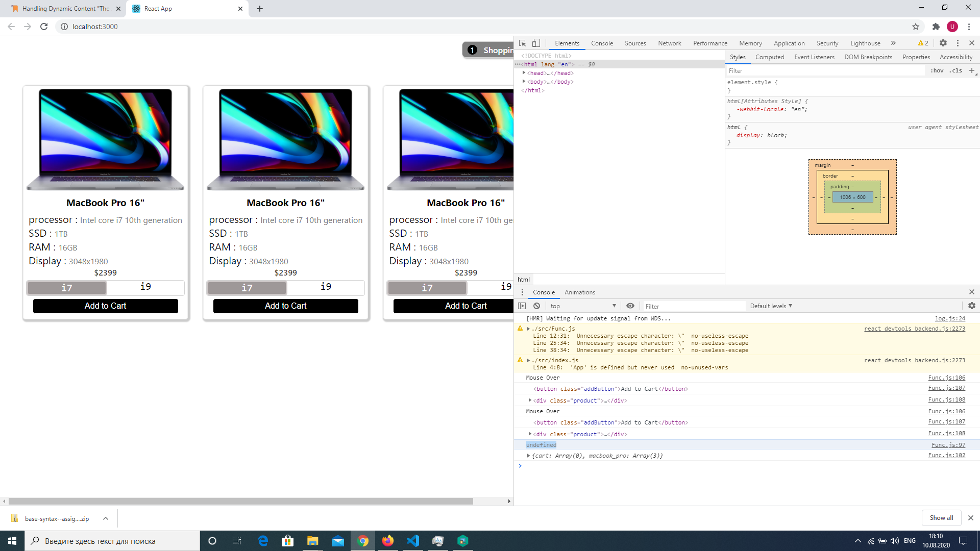Toggle the :hov element state option
The width and height of the screenshot is (980, 551).
pos(937,71)
